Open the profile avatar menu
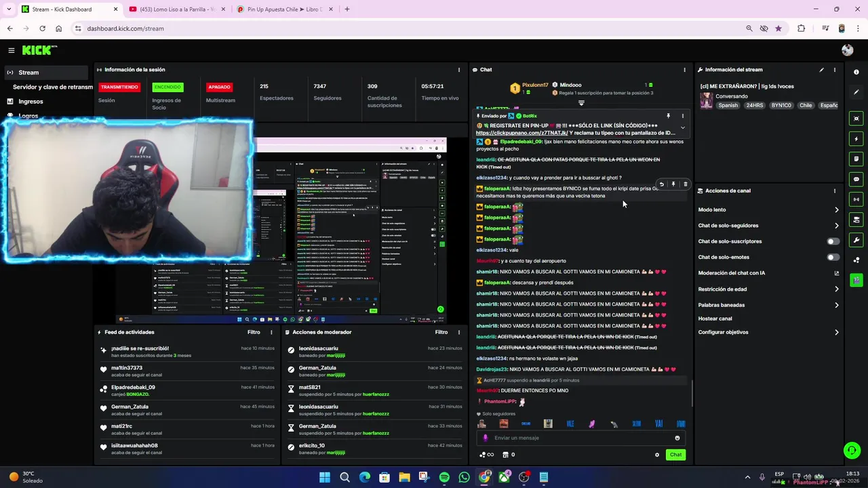 pyautogui.click(x=847, y=50)
